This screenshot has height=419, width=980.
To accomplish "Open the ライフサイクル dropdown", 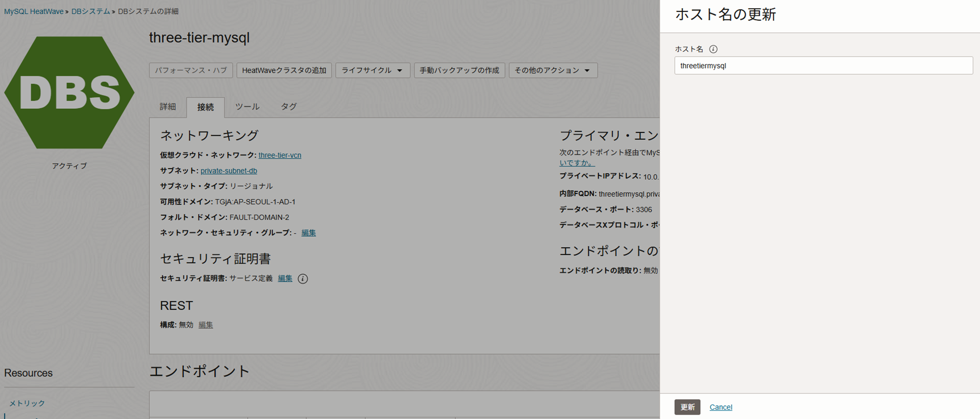I will (x=372, y=70).
